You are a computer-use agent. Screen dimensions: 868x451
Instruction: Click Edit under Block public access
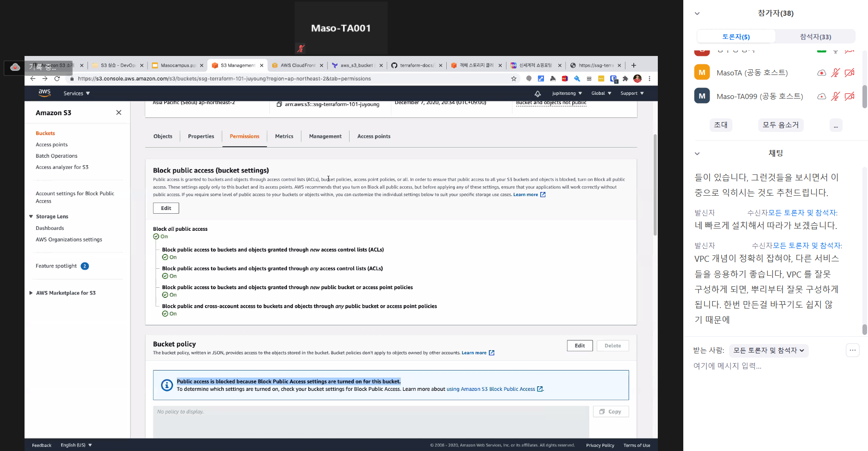pyautogui.click(x=166, y=208)
